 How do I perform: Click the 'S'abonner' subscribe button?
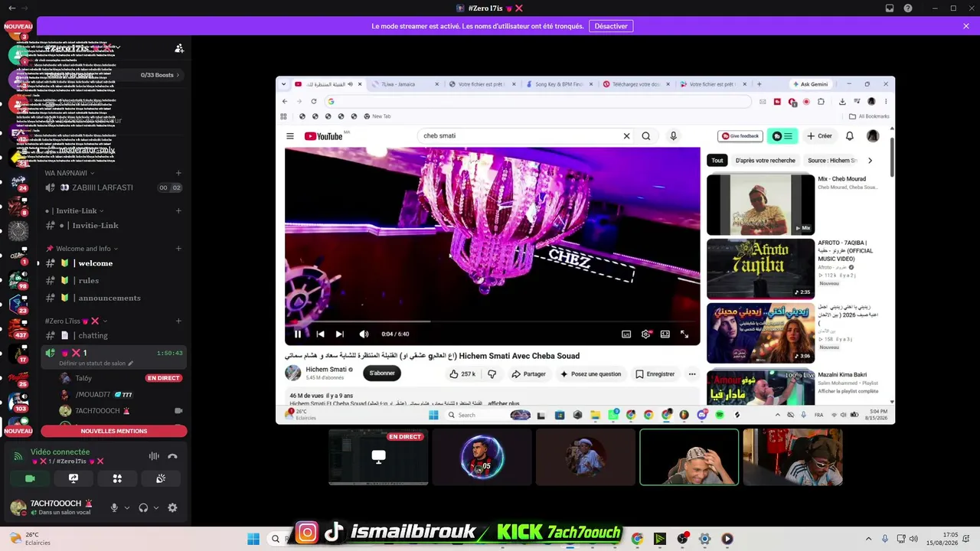(382, 373)
